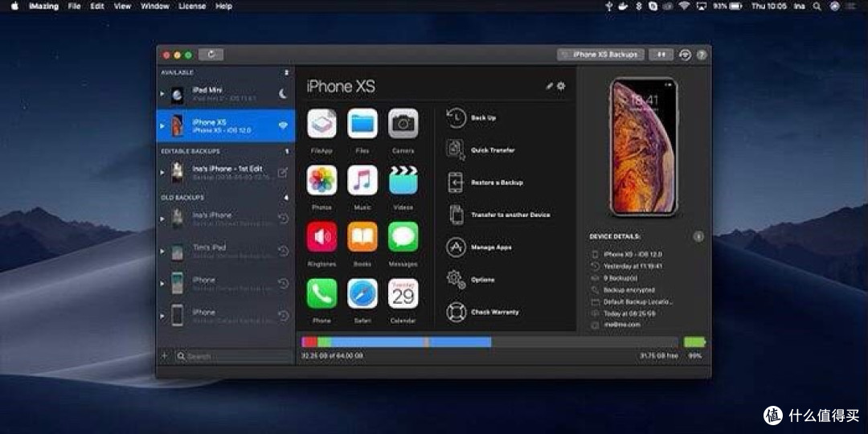Open the File menu

tap(74, 6)
